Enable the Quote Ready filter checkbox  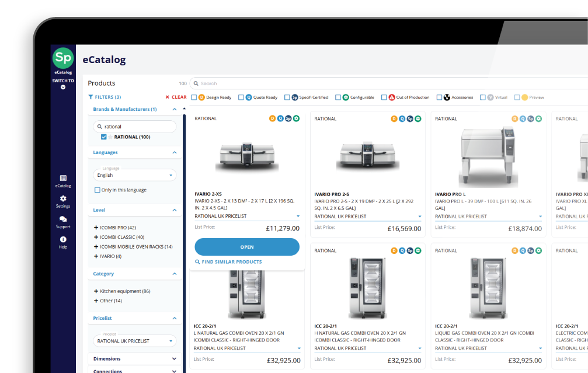click(241, 97)
